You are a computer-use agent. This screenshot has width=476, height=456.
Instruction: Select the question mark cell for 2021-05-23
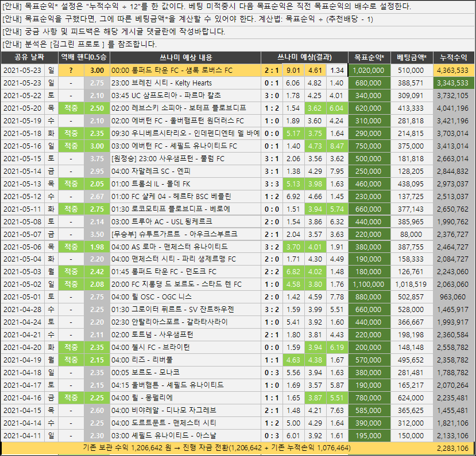pos(71,71)
